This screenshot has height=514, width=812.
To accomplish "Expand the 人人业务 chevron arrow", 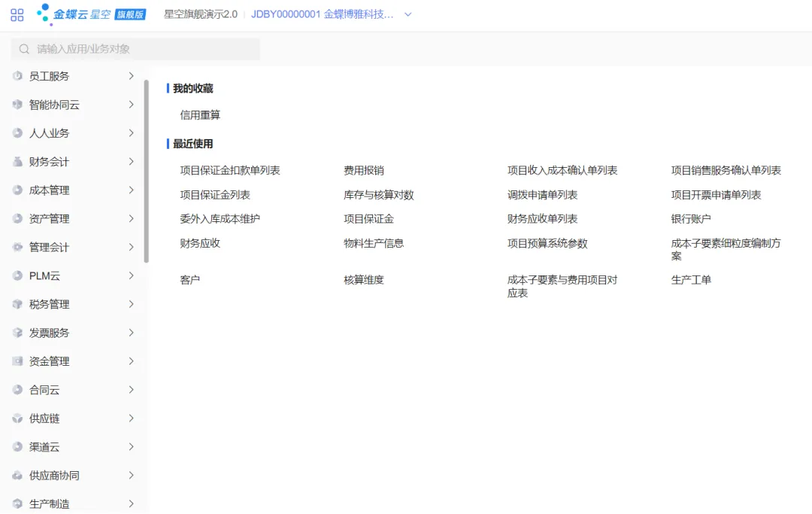I will [x=131, y=133].
